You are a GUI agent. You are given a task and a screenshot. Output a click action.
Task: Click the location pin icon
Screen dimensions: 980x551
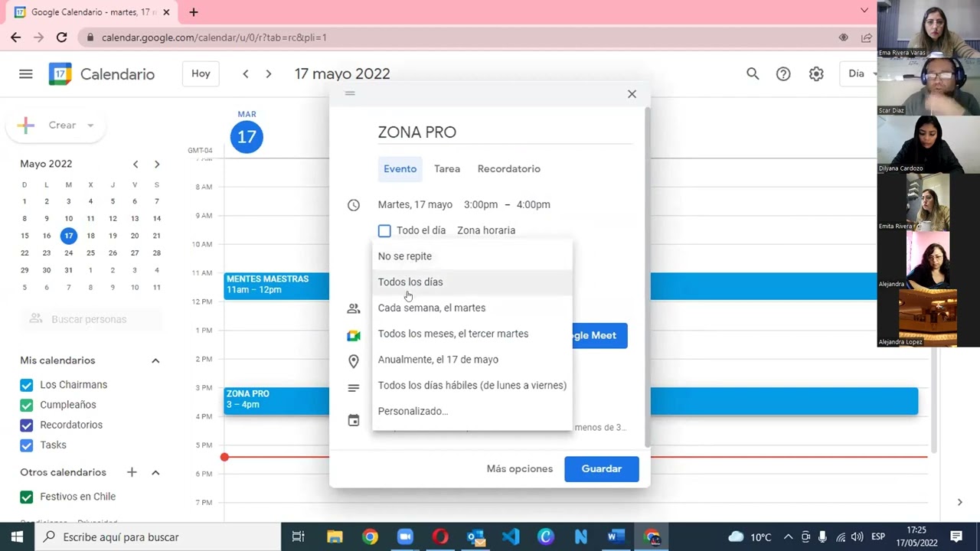354,361
